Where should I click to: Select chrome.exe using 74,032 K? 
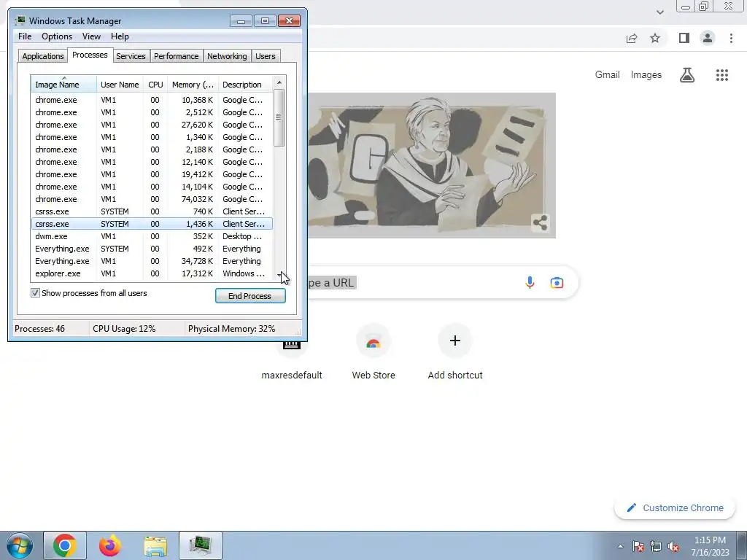152,199
